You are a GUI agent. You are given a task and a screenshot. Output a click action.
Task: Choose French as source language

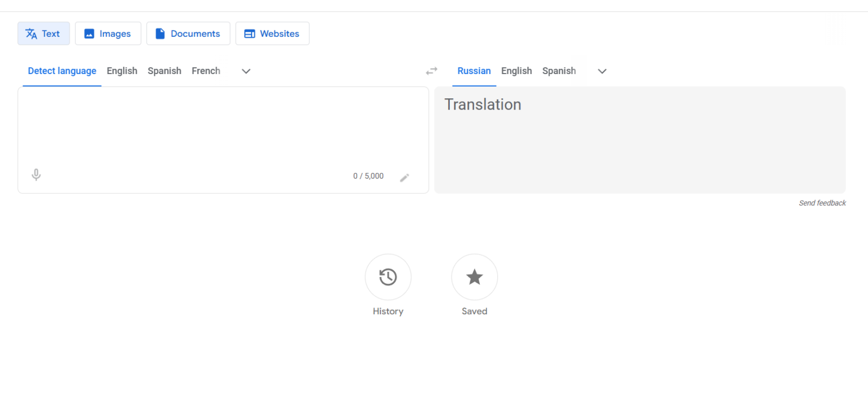click(x=206, y=71)
